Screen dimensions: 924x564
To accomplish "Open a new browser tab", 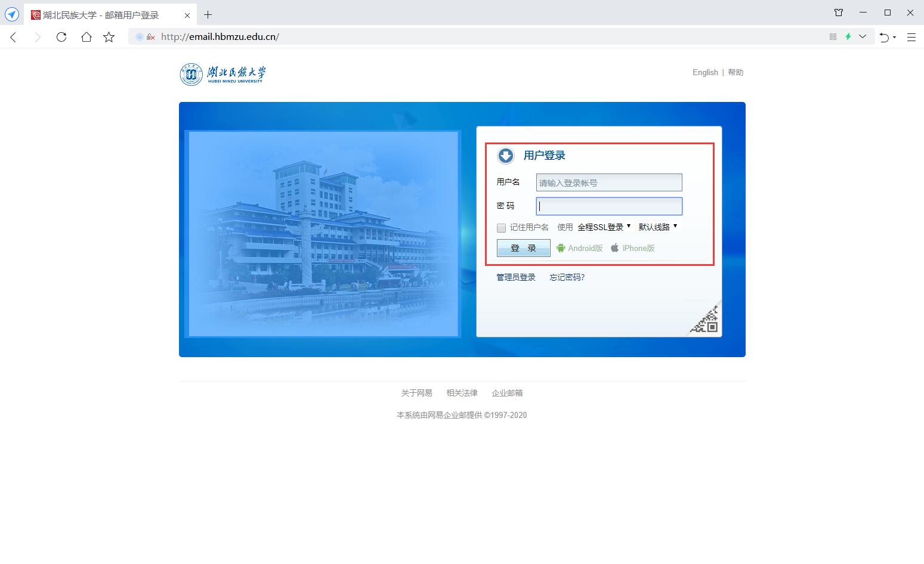I will [208, 15].
